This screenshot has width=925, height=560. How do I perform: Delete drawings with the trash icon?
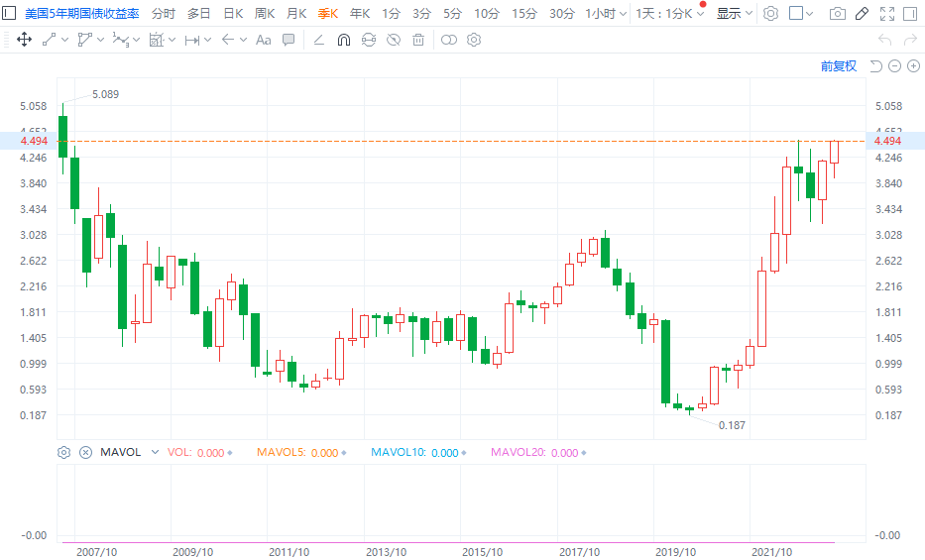click(x=418, y=40)
